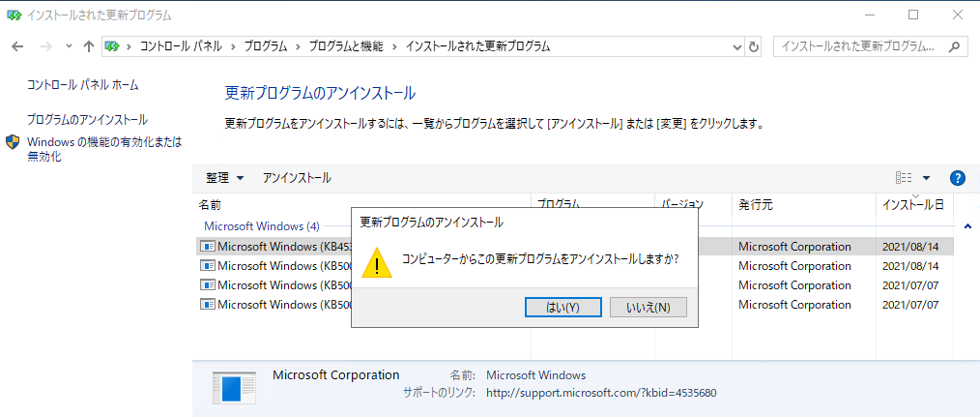Click the refresh address bar icon

(x=754, y=46)
